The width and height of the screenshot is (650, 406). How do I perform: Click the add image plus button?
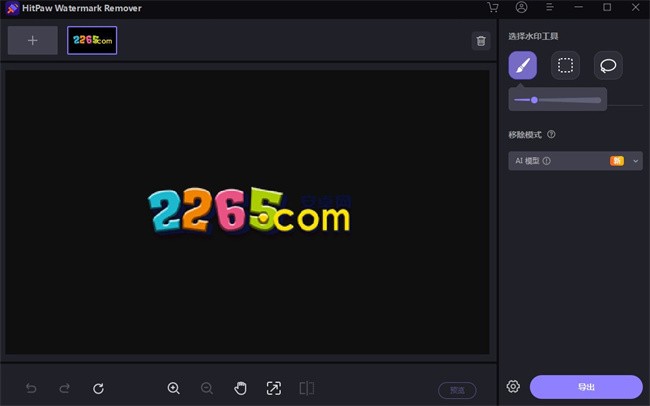(33, 40)
